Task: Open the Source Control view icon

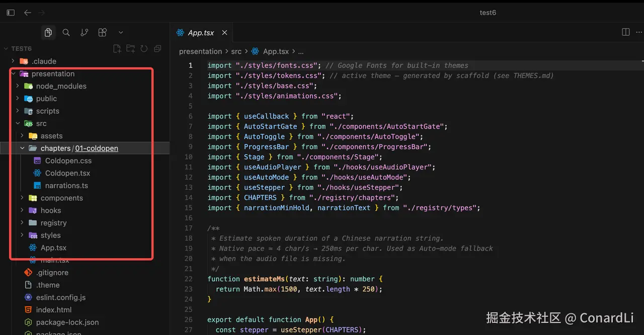Action: pyautogui.click(x=84, y=33)
